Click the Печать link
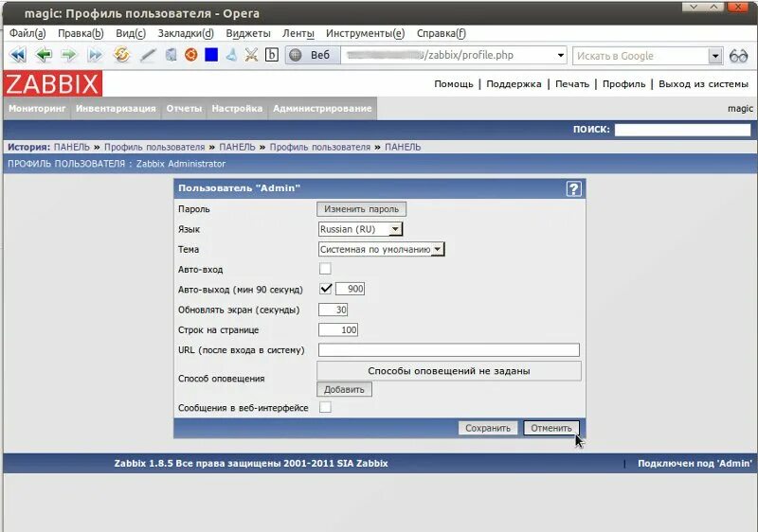 tap(572, 84)
